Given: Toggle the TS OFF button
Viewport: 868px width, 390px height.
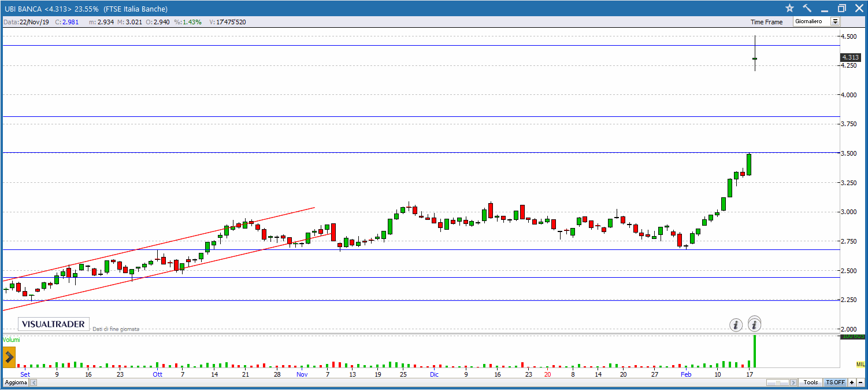Looking at the screenshot, I should (835, 382).
